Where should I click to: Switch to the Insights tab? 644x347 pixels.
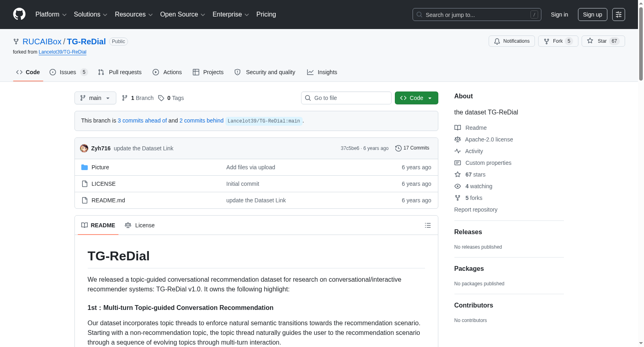[322, 72]
